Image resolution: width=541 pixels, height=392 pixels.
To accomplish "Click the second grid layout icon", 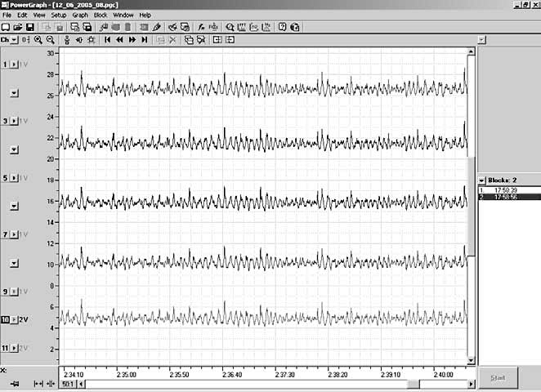I will (x=230, y=40).
